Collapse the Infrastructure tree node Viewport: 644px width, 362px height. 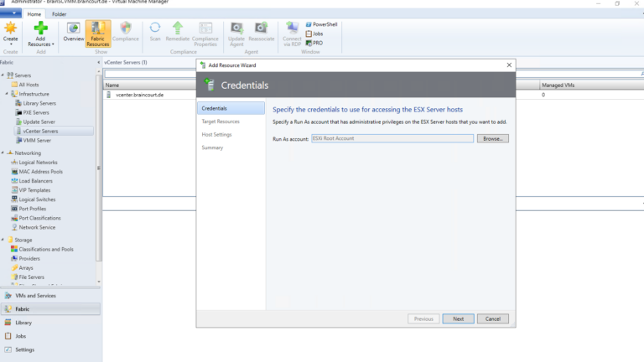[7, 94]
